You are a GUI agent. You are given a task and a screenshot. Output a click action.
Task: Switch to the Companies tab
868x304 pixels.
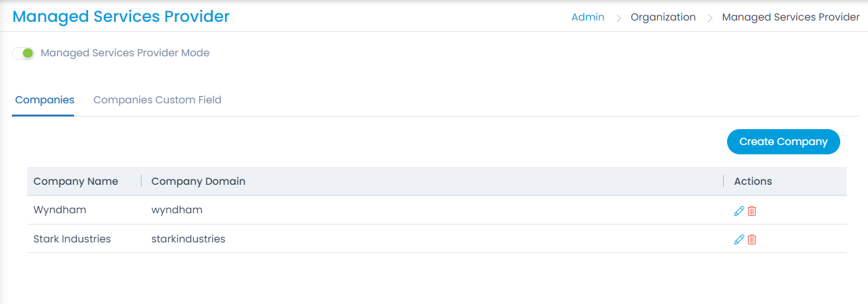coord(44,100)
